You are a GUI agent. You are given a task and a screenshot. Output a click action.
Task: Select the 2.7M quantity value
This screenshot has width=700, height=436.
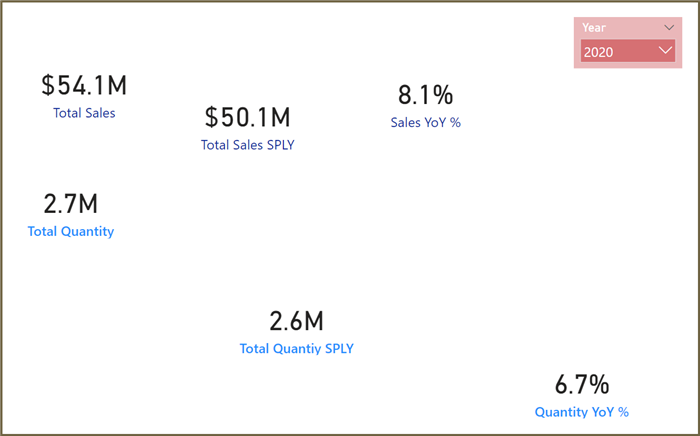pos(70,204)
